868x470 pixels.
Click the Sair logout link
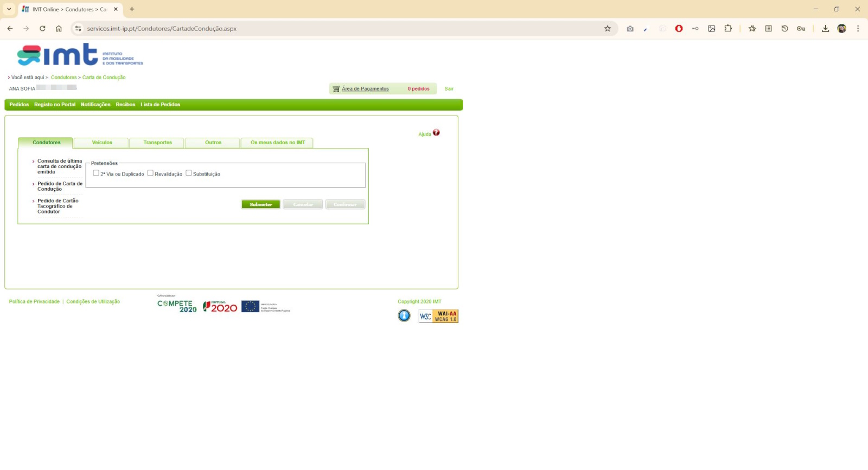click(x=449, y=89)
